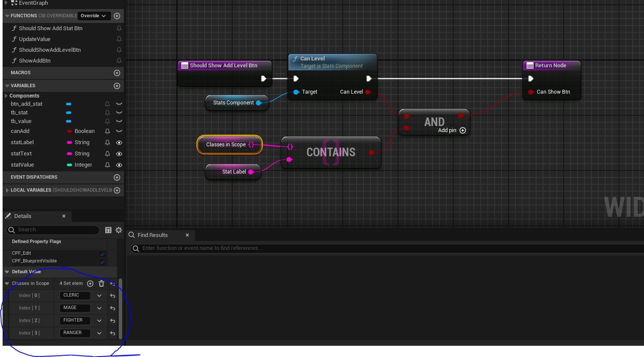Open UpdateValue function
The width and height of the screenshot is (644, 357).
pyautogui.click(x=35, y=39)
